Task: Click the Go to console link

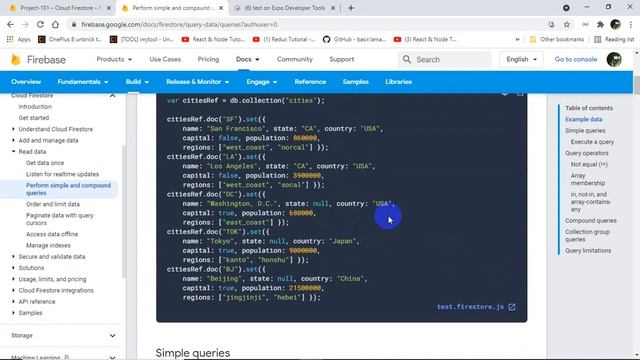Action: 576,59
